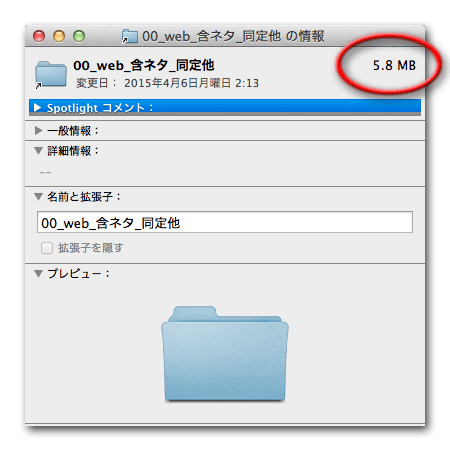Click the window title 00_web_含ネタ_同定他 の情報

tap(233, 36)
